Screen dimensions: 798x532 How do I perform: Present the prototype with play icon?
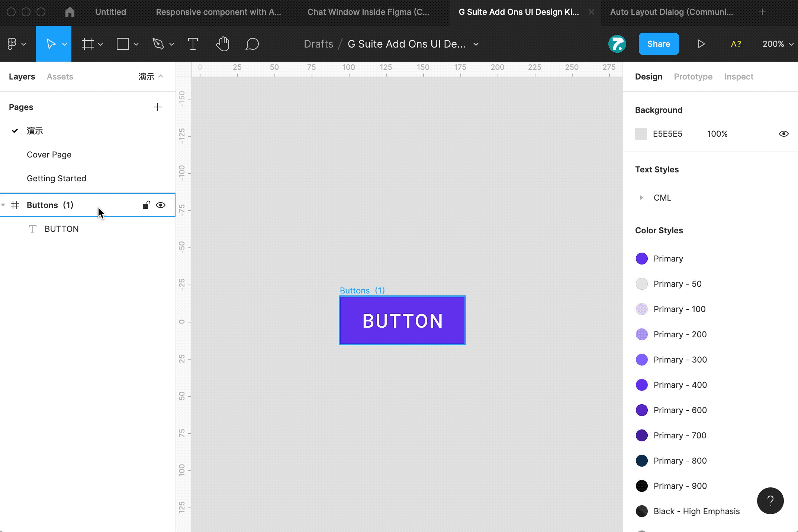click(701, 44)
